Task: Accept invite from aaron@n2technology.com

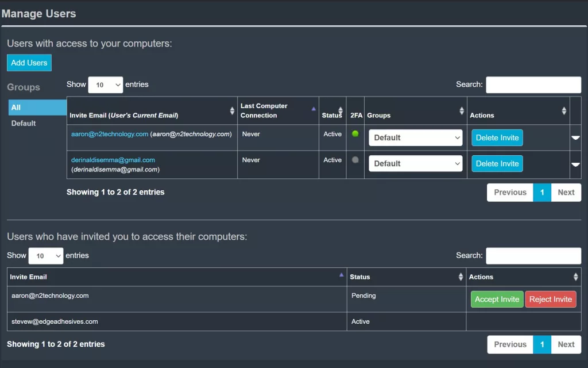Action: pyautogui.click(x=497, y=299)
